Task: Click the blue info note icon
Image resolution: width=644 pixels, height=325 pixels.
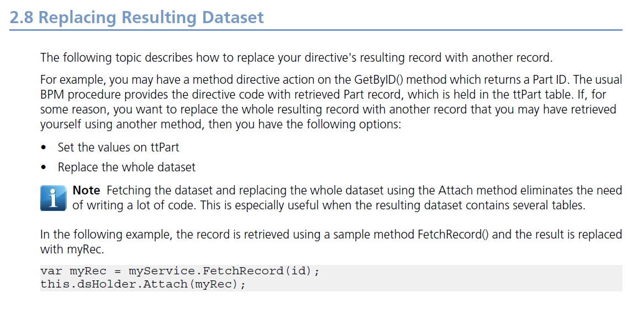Action: tap(53, 198)
